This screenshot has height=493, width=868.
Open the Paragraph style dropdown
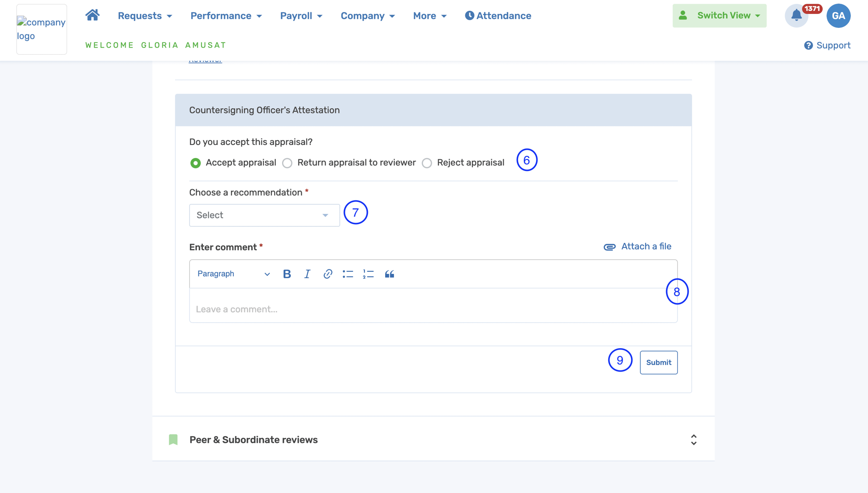pos(233,274)
